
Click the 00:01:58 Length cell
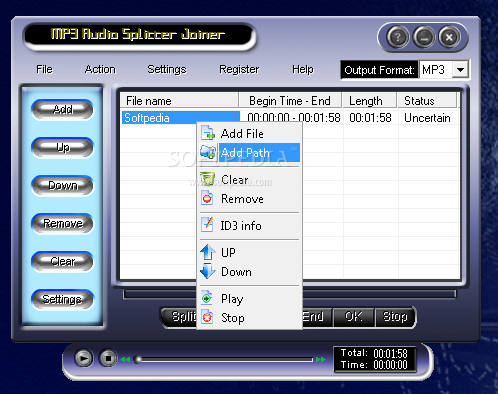tap(370, 118)
